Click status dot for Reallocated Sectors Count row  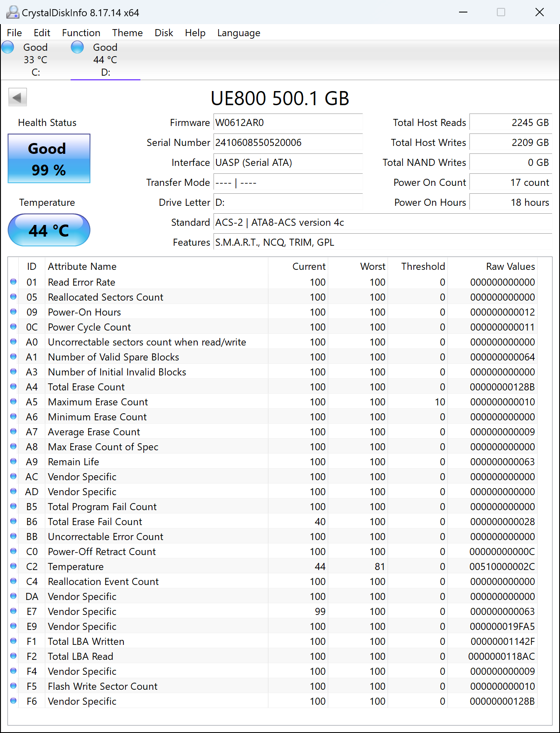coord(13,297)
